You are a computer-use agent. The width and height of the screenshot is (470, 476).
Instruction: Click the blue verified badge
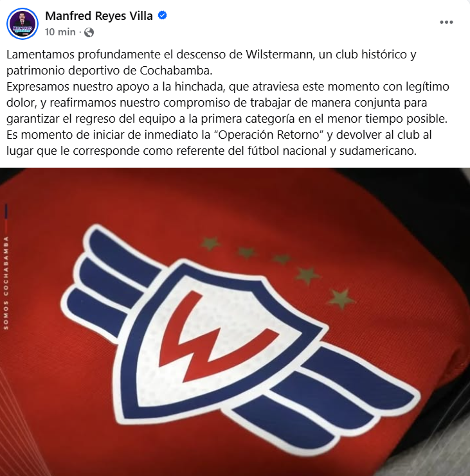162,15
